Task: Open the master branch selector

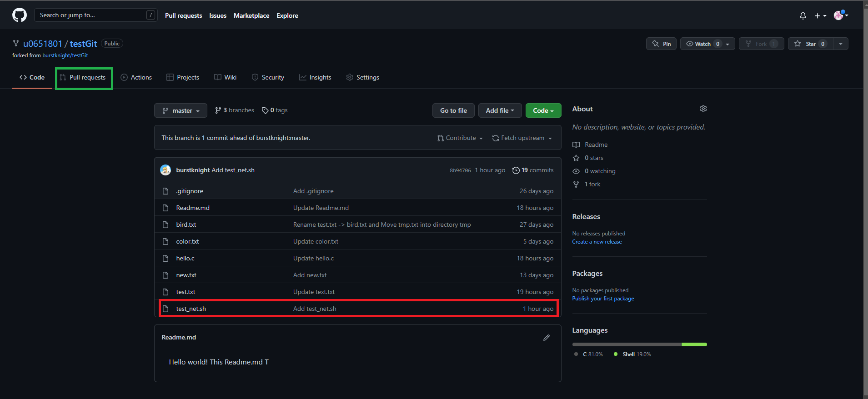Action: 181,110
